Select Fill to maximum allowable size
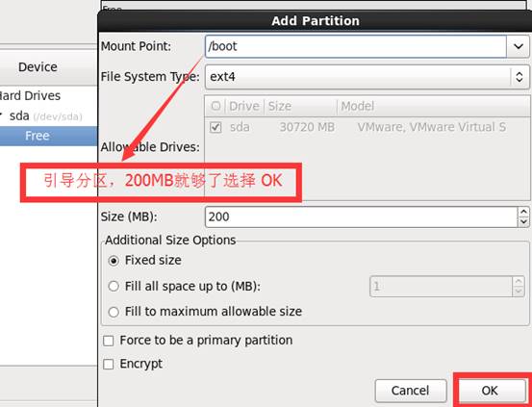The height and width of the screenshot is (407, 532). pos(114,312)
